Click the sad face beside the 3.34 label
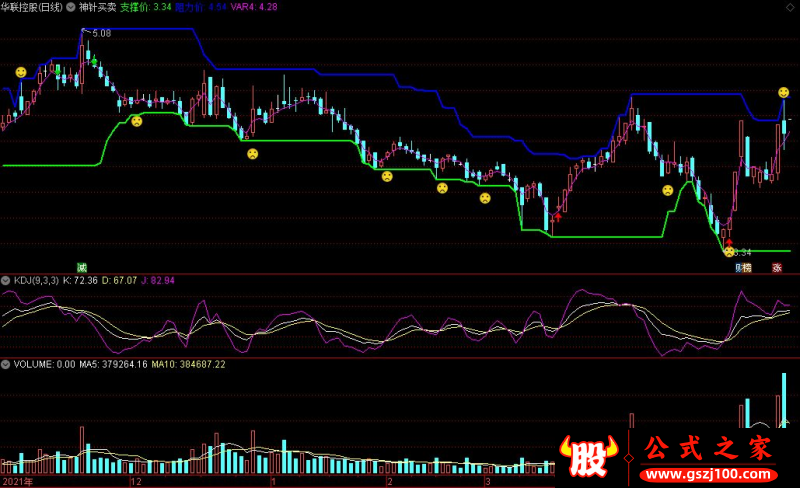 point(730,252)
